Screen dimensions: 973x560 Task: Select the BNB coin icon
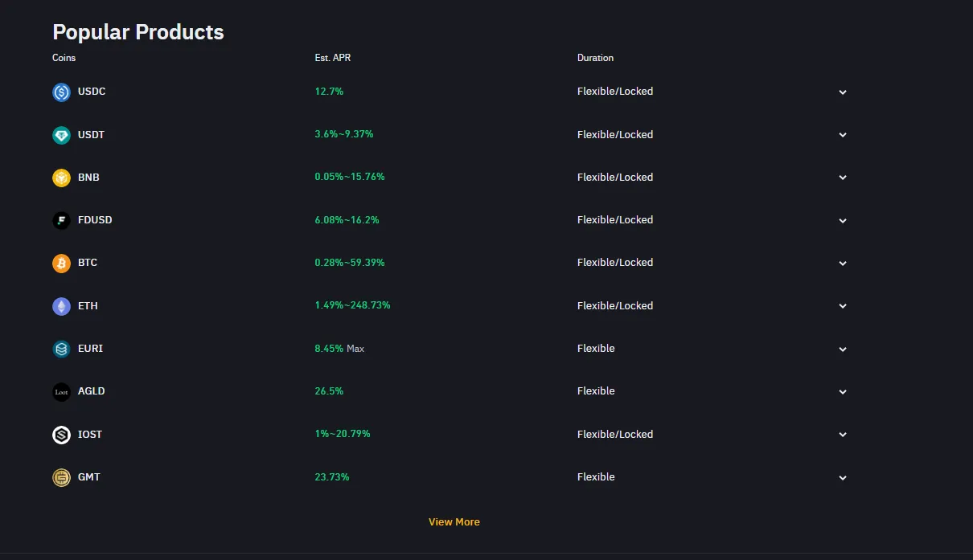point(61,178)
